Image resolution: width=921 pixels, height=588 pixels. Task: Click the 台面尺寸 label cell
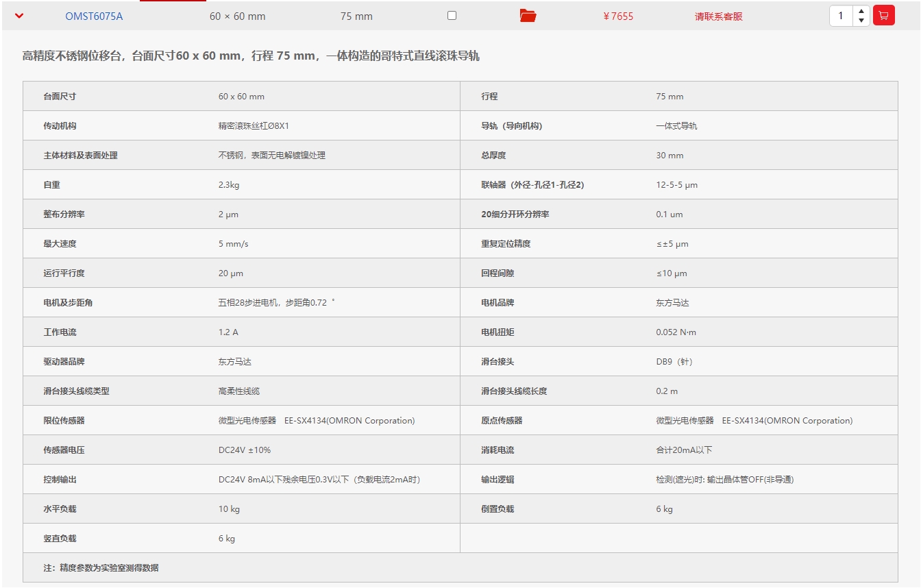coord(60,97)
